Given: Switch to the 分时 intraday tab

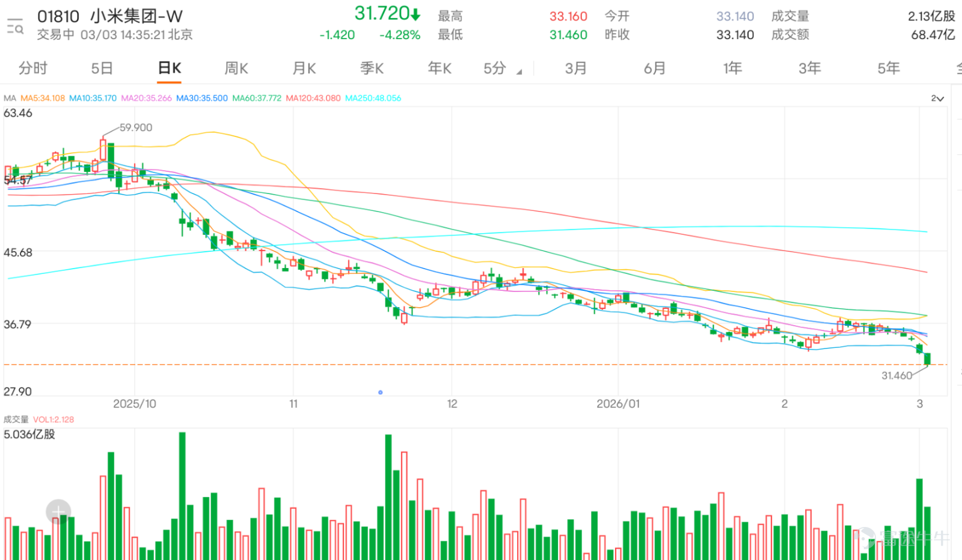Looking at the screenshot, I should pyautogui.click(x=32, y=68).
